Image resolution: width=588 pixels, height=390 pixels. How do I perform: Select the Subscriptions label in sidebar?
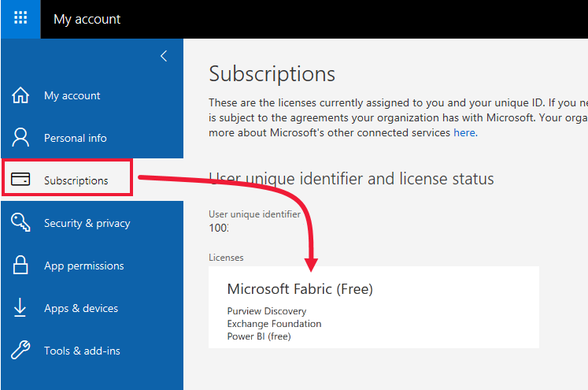tap(76, 180)
